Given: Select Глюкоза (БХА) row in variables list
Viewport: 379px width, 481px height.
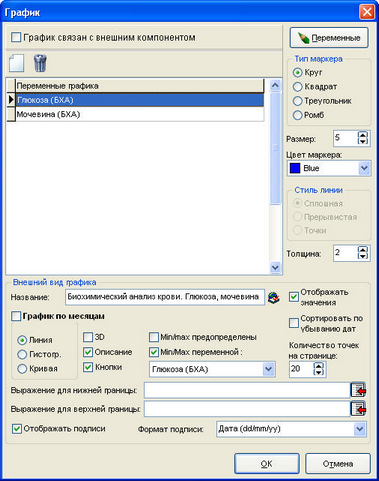Looking at the screenshot, I should tap(140, 100).
